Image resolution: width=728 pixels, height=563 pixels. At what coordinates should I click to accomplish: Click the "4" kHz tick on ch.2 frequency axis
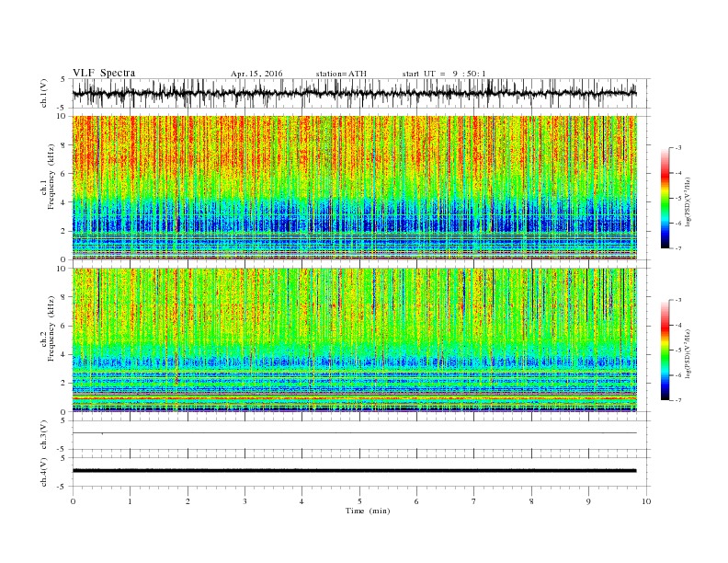point(63,355)
